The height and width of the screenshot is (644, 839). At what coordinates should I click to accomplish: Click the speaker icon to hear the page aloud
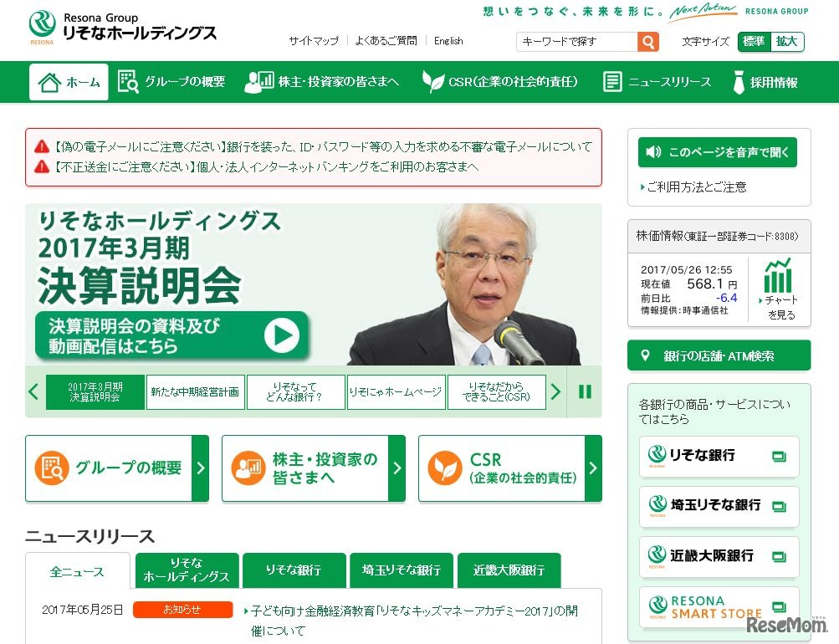[x=653, y=152]
